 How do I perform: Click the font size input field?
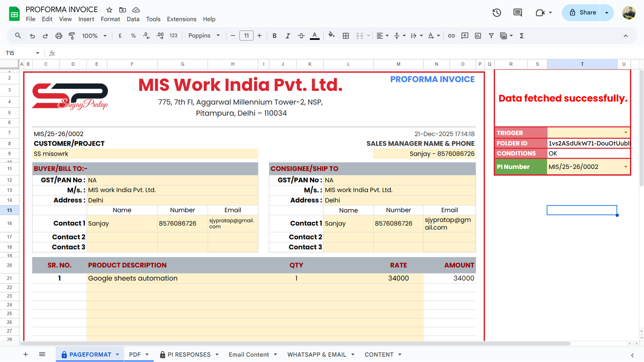246,36
